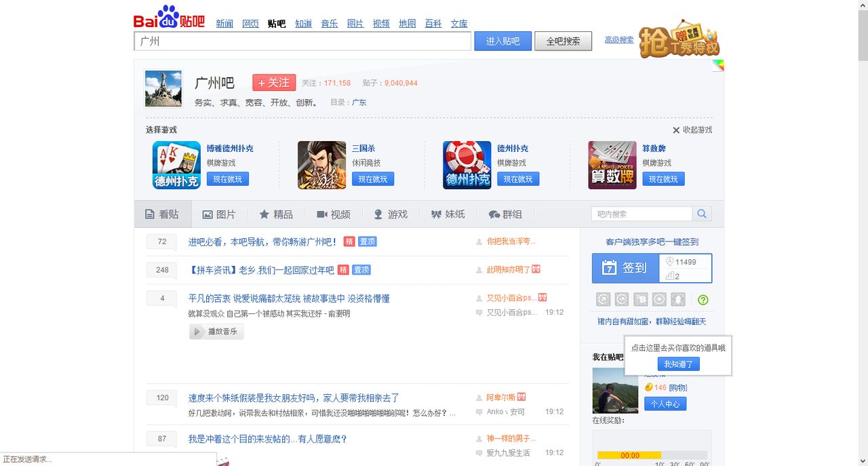868x466 pixels.
Task: Click 现在就玩 under 算数牌
Action: [x=663, y=179]
